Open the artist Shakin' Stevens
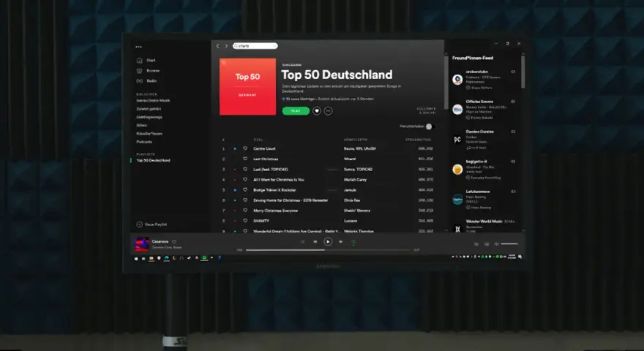The image size is (644, 351). [357, 210]
